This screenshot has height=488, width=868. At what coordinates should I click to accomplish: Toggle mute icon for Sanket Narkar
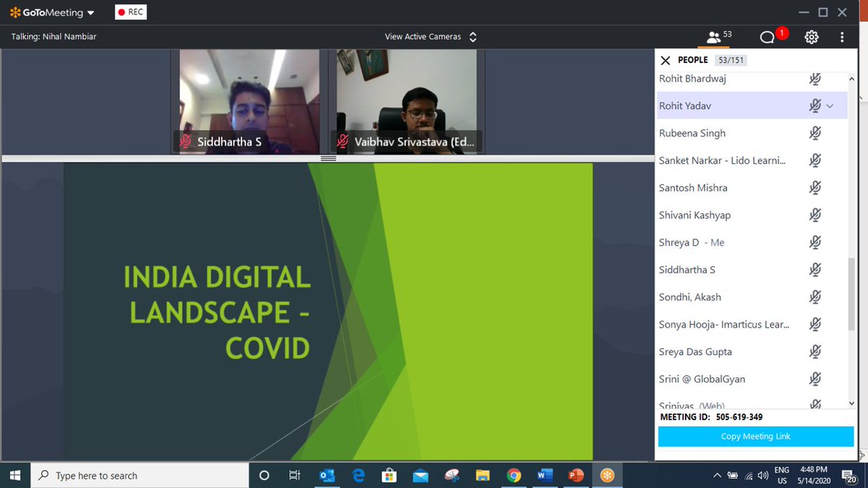pos(815,160)
